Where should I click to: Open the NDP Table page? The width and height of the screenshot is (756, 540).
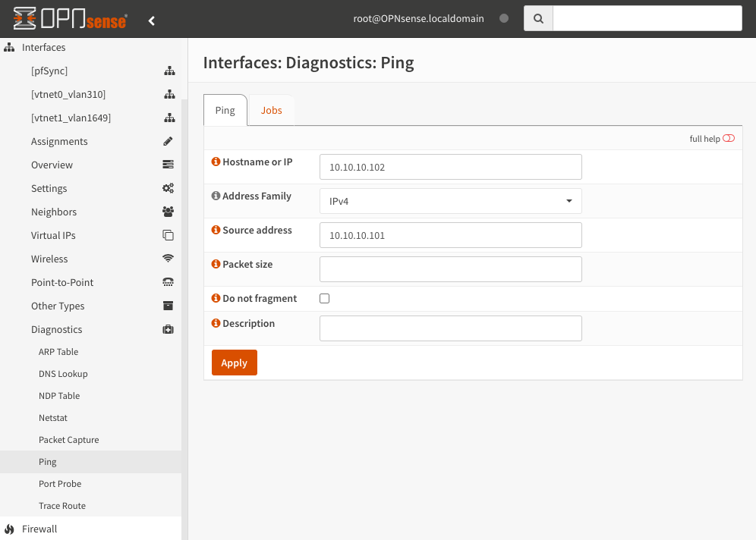click(59, 396)
